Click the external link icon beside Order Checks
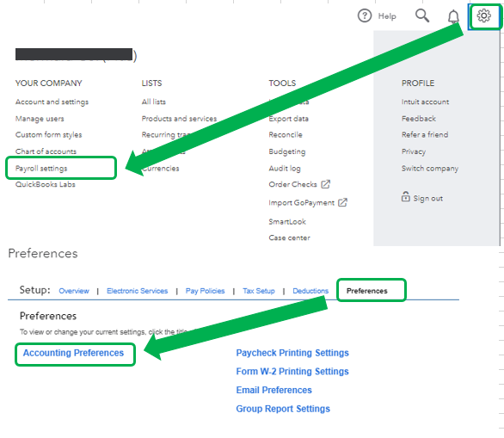The image size is (504, 438). [x=326, y=184]
